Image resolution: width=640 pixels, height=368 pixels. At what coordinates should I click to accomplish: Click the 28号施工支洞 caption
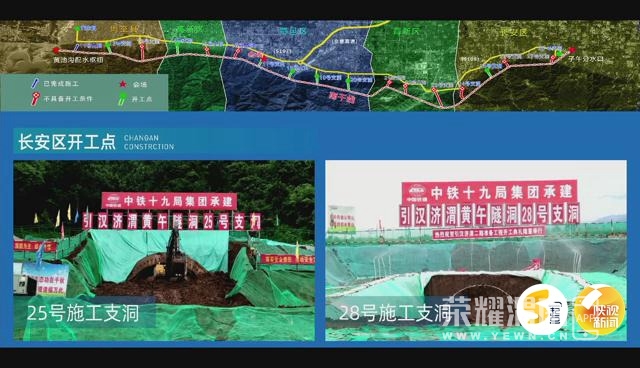pos(395,313)
